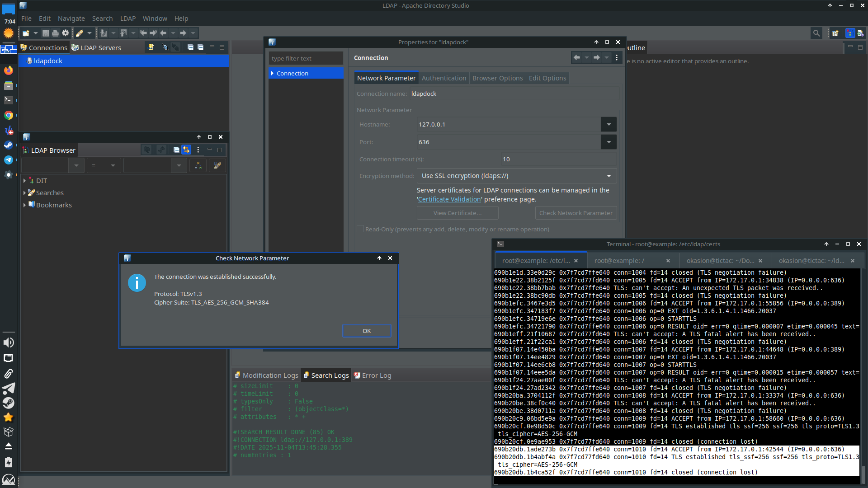This screenshot has height=488, width=868.
Task: Expand the Bookmarks tree node
Action: (x=24, y=205)
